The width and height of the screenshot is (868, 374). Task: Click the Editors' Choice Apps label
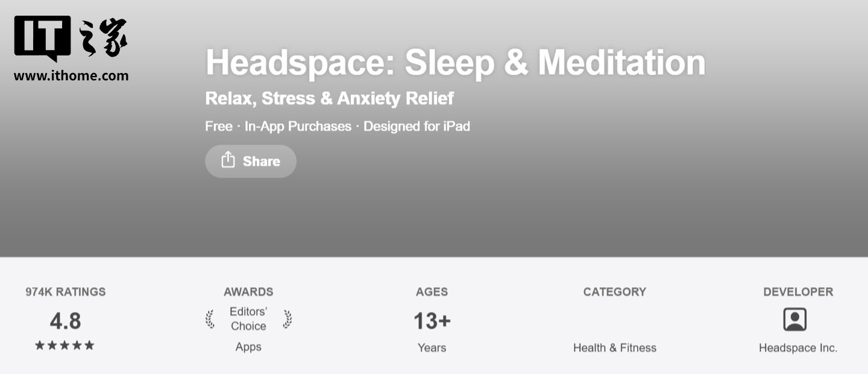point(249,347)
